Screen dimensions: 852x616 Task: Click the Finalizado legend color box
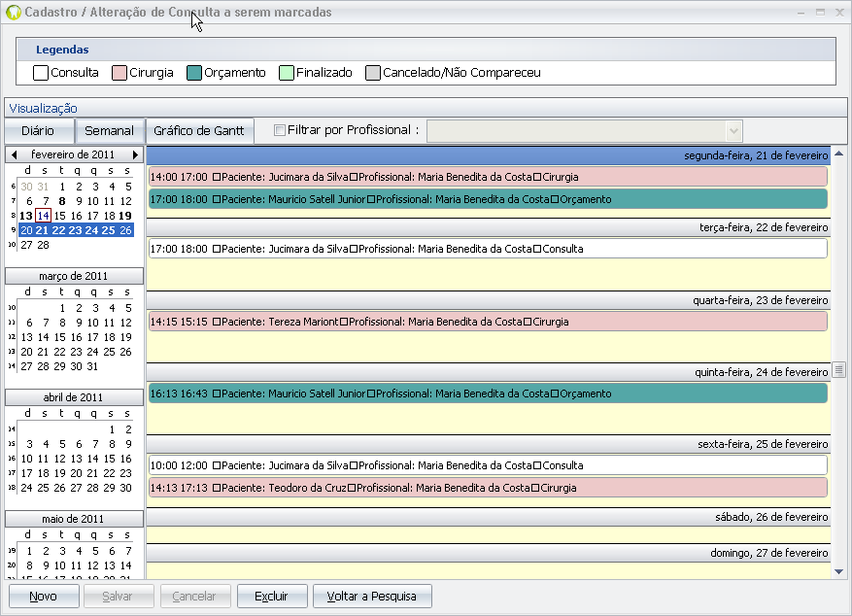coord(287,73)
